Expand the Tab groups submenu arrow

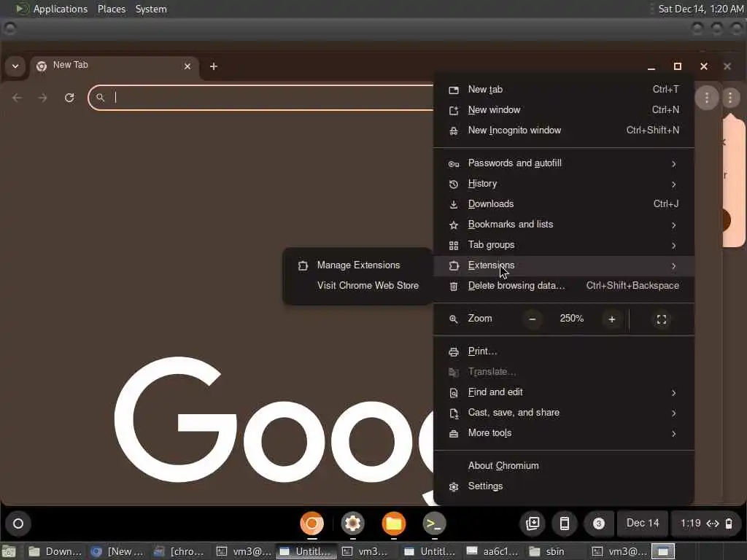(x=673, y=246)
